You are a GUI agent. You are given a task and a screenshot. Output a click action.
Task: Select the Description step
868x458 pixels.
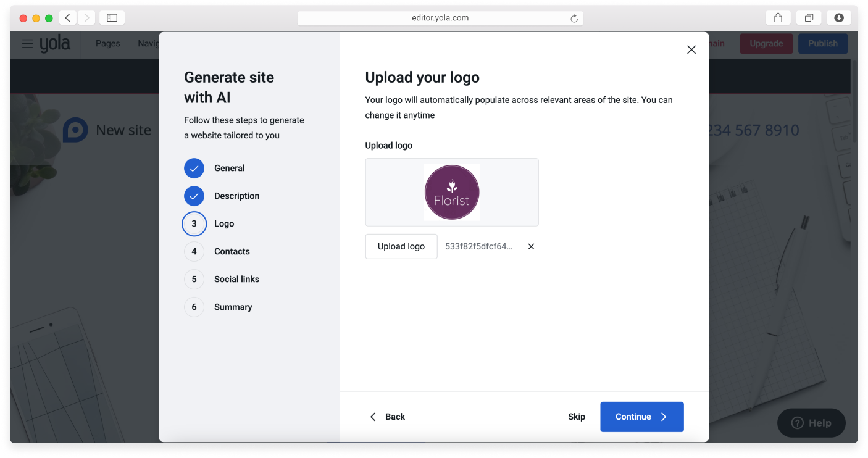tap(236, 196)
